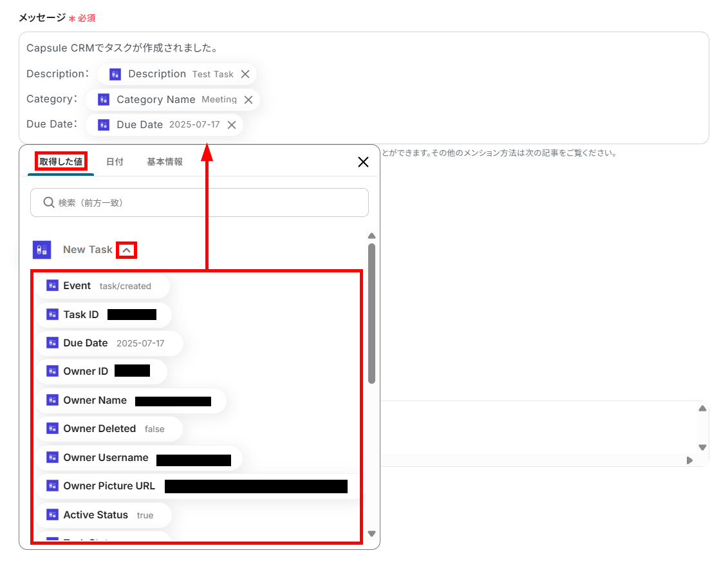728x566 pixels.
Task: Click the text Capsule CRMでタスクが作成されました。
Action: coord(123,48)
